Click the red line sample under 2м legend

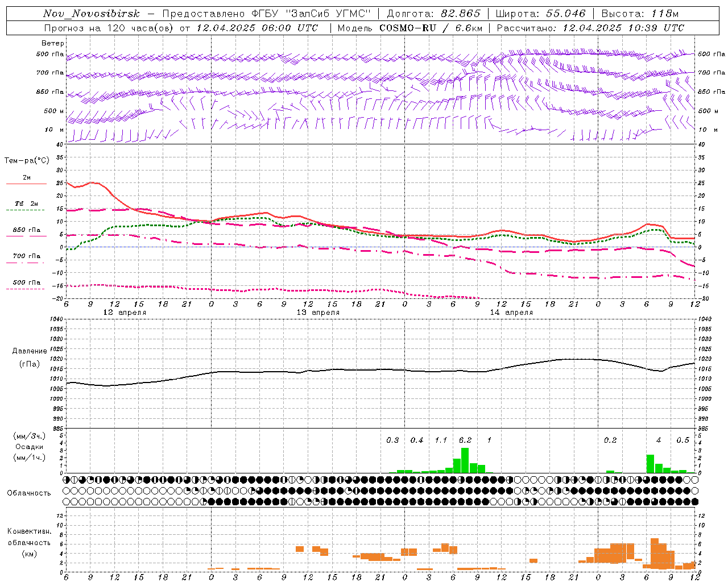[26, 184]
